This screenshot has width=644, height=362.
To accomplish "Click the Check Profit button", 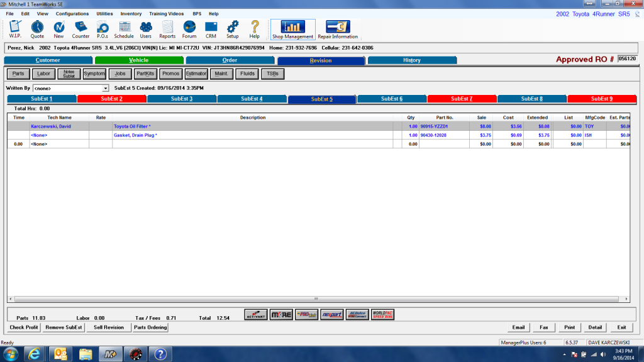I will click(24, 327).
